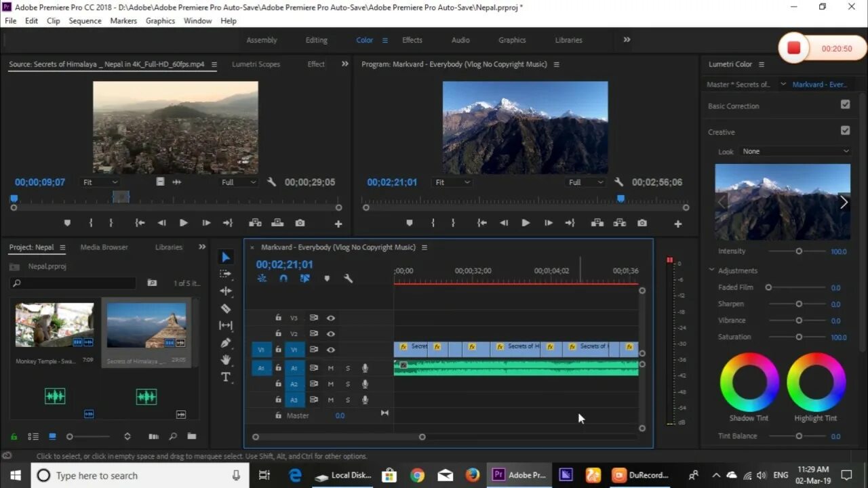Select the Pen tool
Viewport: 868px width, 488px height.
coord(226,343)
